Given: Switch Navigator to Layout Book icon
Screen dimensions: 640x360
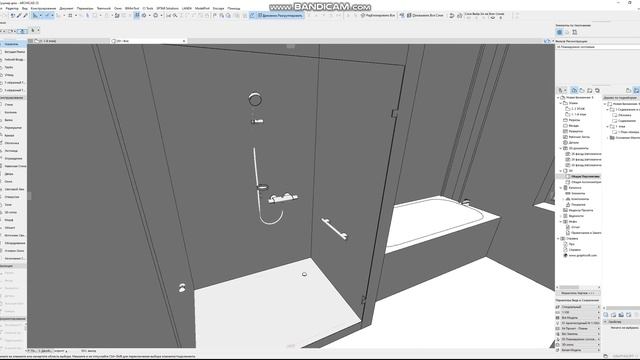Looking at the screenshot, I should point(589,90).
